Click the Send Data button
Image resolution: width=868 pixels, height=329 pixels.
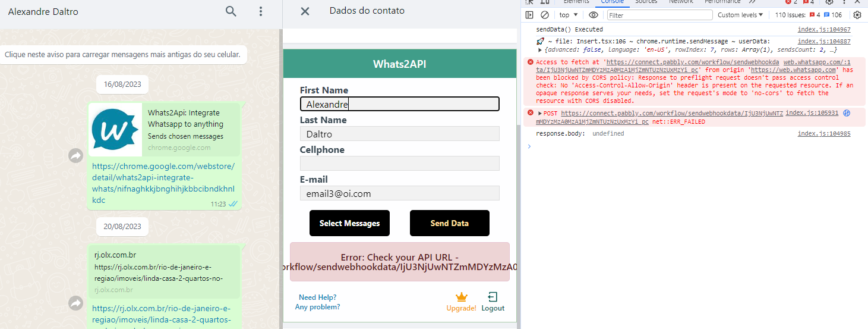point(450,223)
